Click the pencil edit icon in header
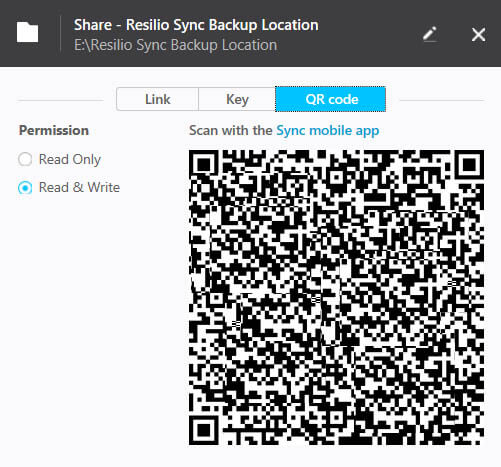The width and height of the screenshot is (501, 467). tap(430, 34)
